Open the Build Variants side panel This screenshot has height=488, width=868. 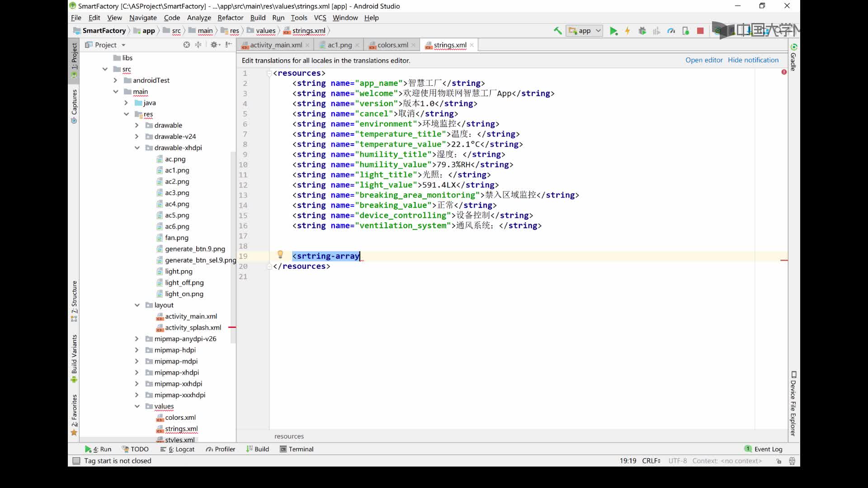[x=74, y=359]
